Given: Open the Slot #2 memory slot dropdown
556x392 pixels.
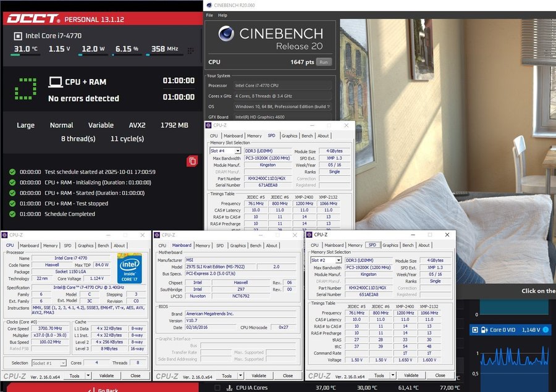Looking at the screenshot, I should (x=327, y=261).
